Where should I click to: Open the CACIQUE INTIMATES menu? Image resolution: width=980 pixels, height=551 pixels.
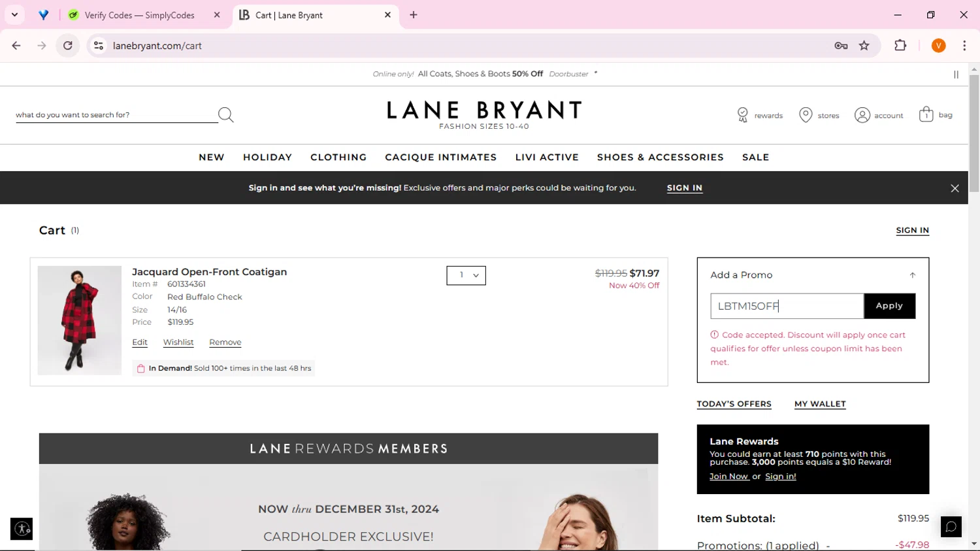(441, 158)
